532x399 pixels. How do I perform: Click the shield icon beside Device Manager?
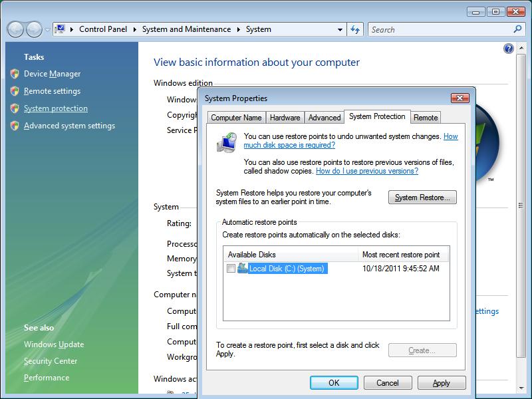(x=15, y=74)
